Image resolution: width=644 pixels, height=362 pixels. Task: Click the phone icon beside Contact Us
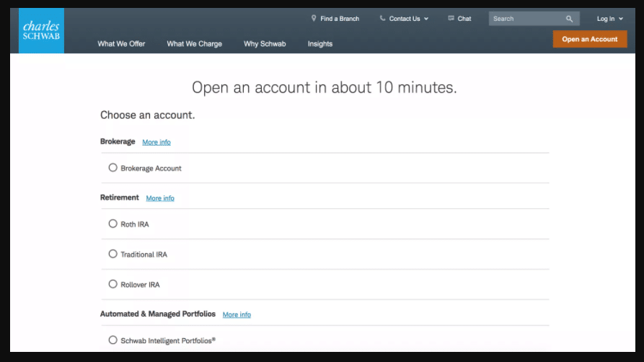point(382,19)
